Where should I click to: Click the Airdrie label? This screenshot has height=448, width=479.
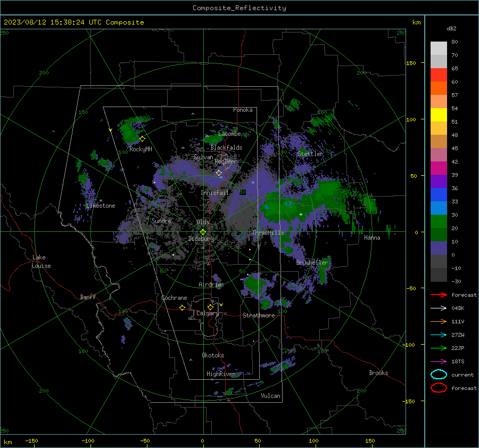tap(210, 284)
